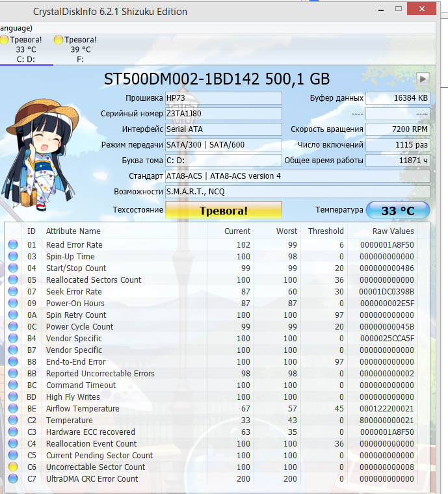Click the B4 Vendor Specific status circle
Screen dimensions: 448x494
[13, 338]
